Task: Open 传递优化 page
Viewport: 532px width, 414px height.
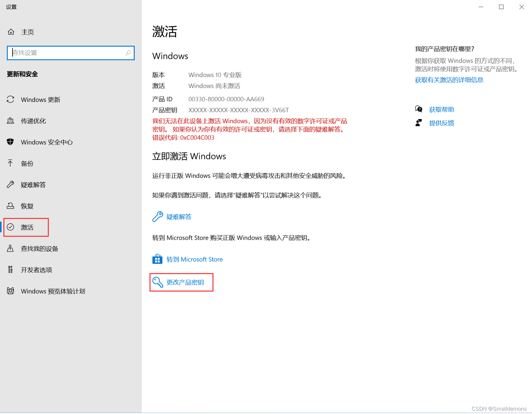Action: pos(33,121)
